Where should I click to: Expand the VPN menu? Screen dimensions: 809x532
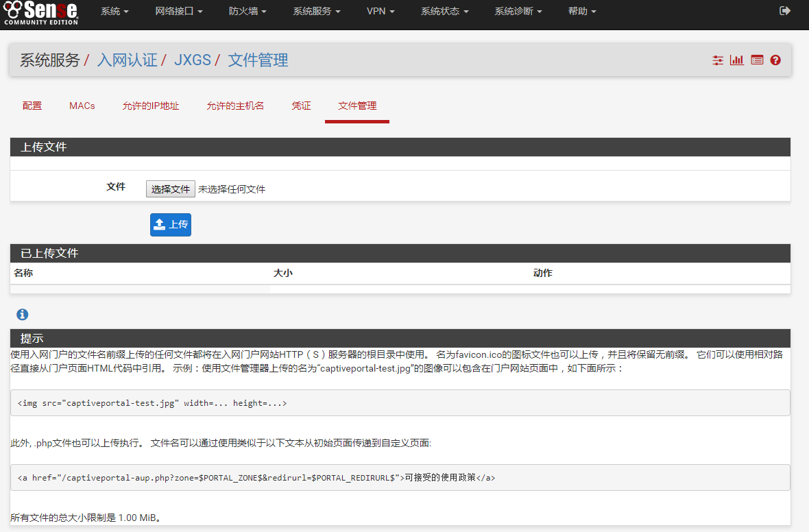coord(381,12)
